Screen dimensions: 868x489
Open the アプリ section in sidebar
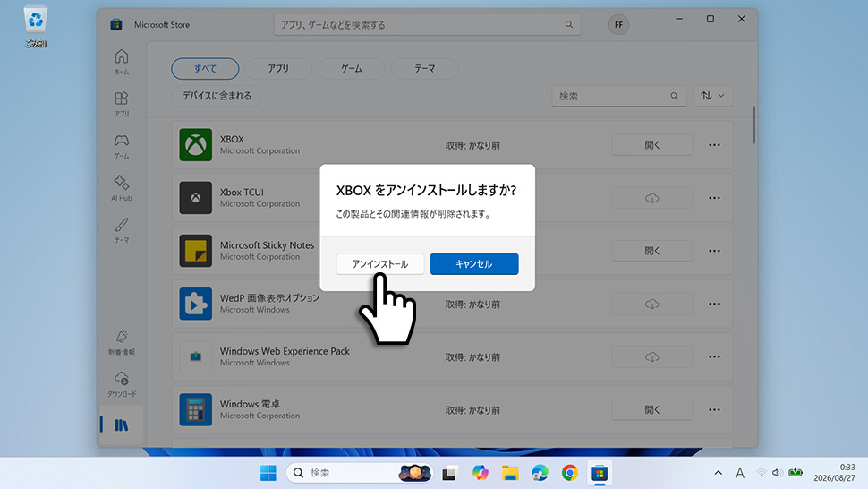point(121,104)
